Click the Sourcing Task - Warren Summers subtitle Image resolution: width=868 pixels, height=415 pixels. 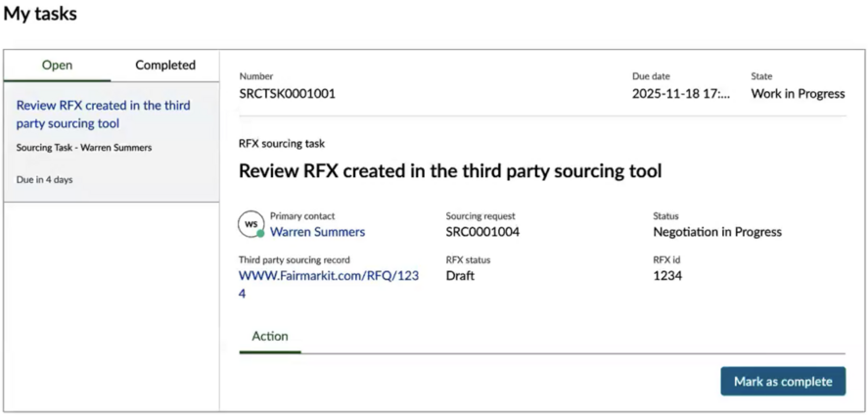84,148
